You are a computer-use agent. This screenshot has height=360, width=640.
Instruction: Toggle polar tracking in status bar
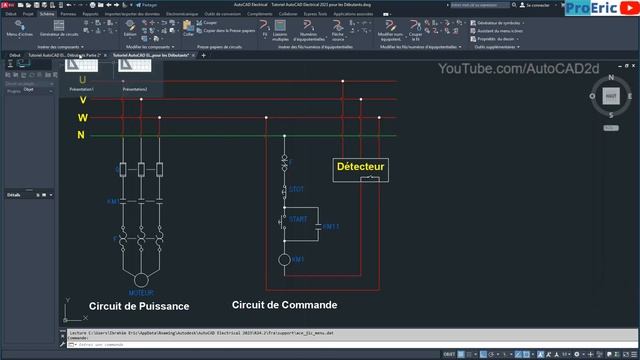(x=491, y=354)
